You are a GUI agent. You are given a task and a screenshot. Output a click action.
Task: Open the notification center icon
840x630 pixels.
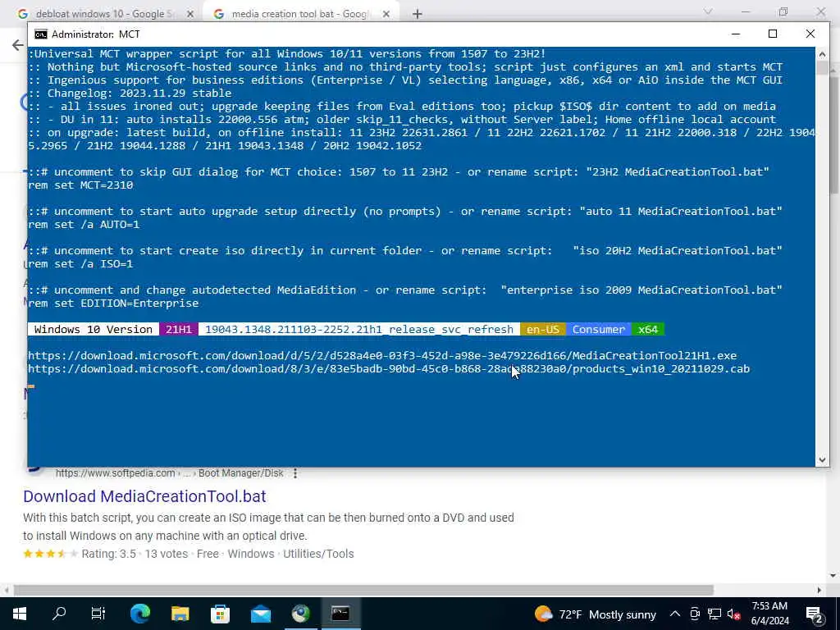815,614
